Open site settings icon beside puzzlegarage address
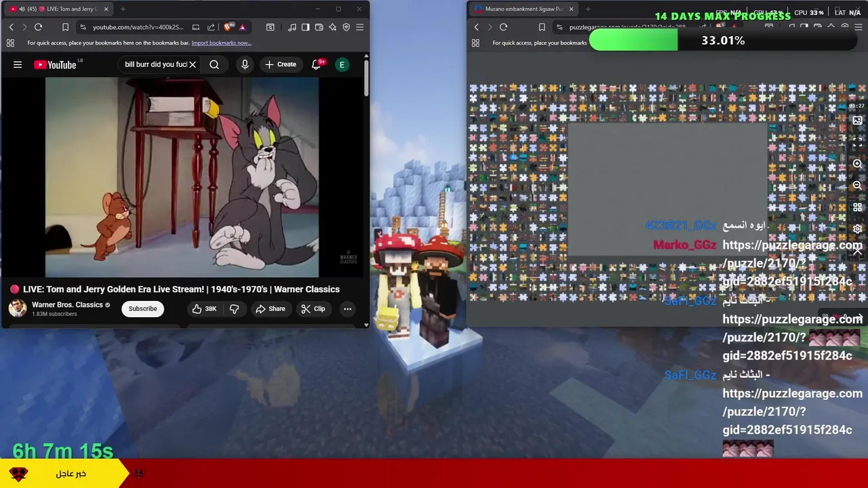This screenshot has height=488, width=868. (559, 27)
